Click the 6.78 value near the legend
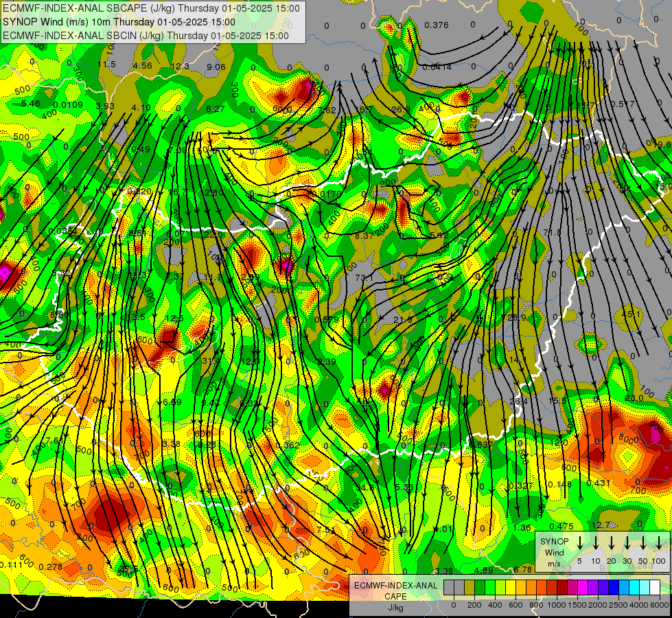The width and height of the screenshot is (672, 618). coord(523,569)
